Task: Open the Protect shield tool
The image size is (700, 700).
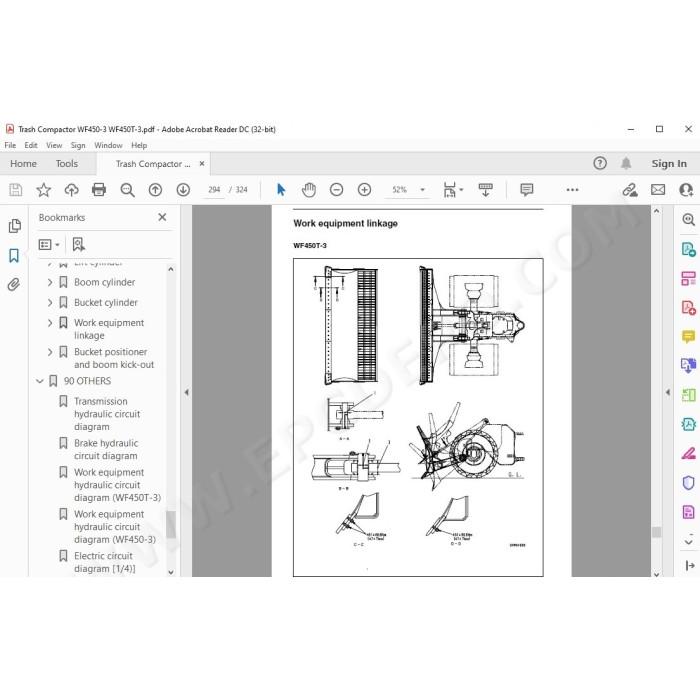Action: tap(688, 483)
